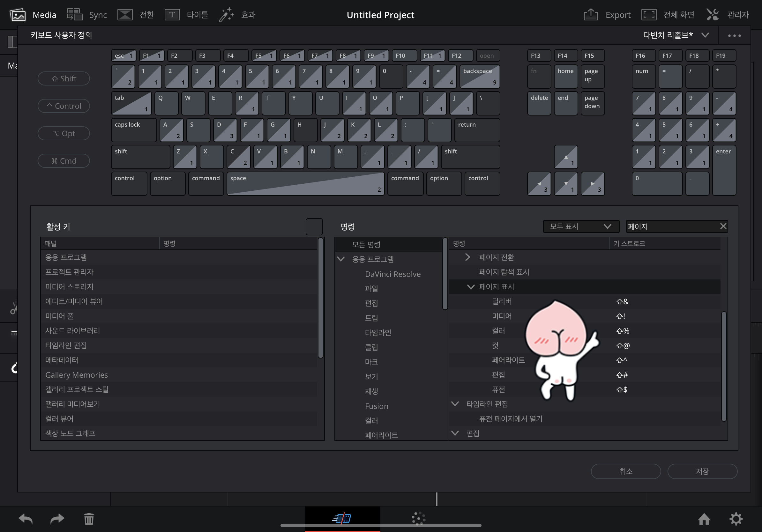Screen dimensions: 762x532
Task: Open the Sync bin icon
Action: pos(75,15)
